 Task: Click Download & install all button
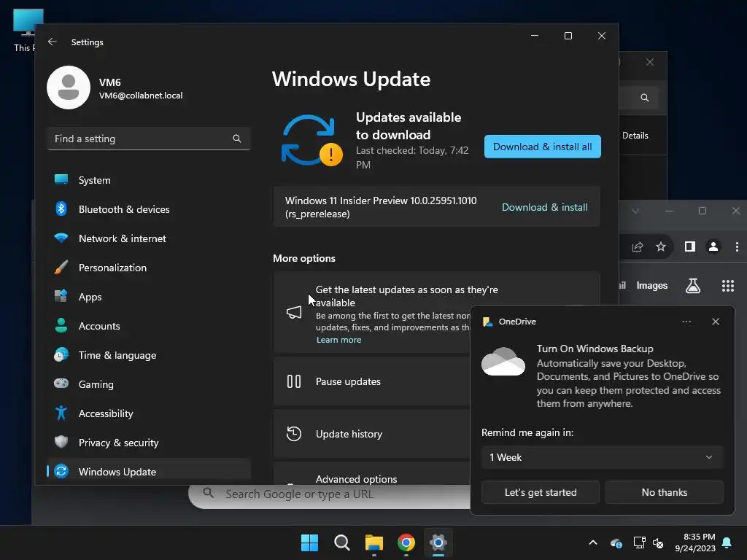click(542, 147)
